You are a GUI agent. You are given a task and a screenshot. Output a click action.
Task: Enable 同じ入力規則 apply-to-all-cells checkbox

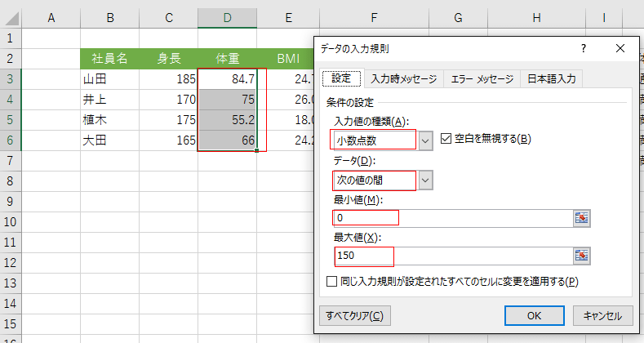(331, 282)
